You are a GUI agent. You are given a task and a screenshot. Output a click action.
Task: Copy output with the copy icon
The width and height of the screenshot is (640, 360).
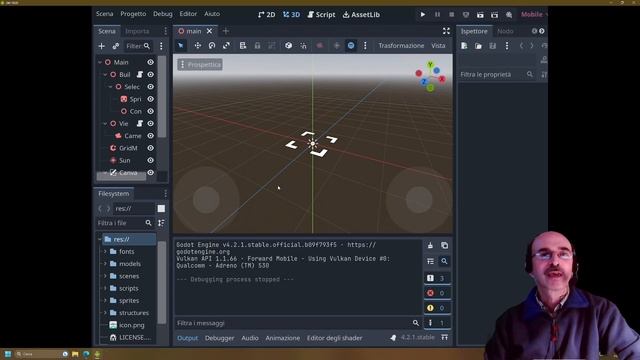(x=444, y=245)
